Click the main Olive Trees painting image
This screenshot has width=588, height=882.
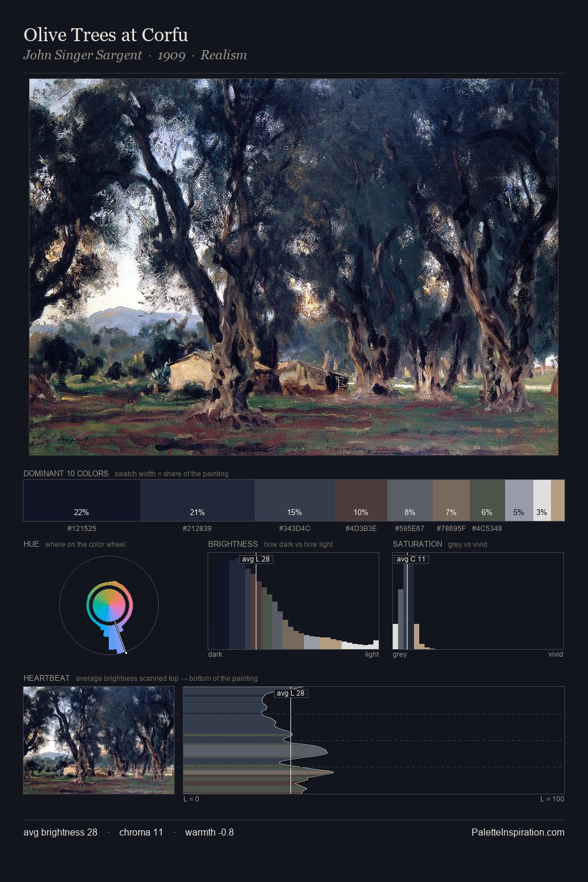click(x=293, y=267)
